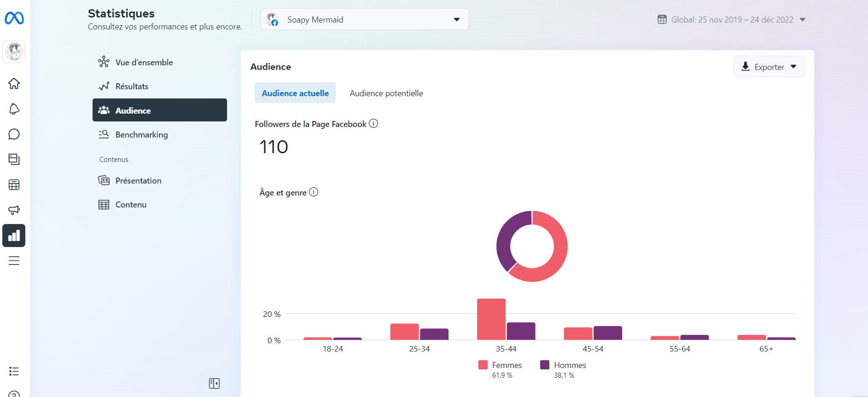Show info for Followers de la Page Facebook
Screen dimensions: 868x397
(x=373, y=123)
